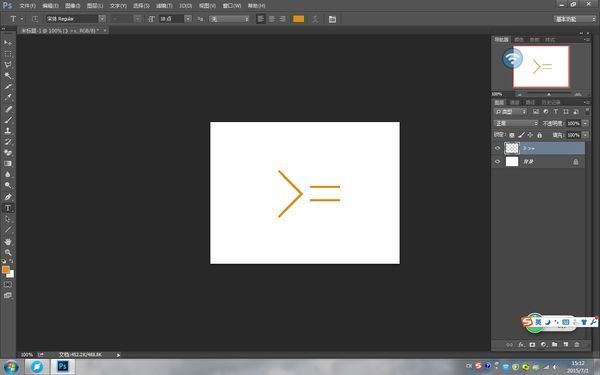Viewport: 600px width, 375px height.
Task: Click the delete layer trash icon
Action: point(577,344)
